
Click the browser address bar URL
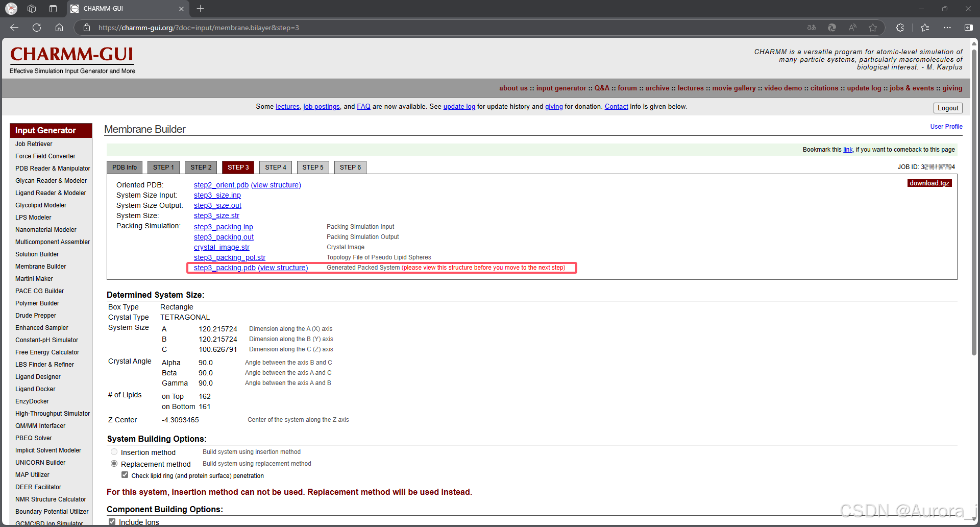pyautogui.click(x=199, y=28)
